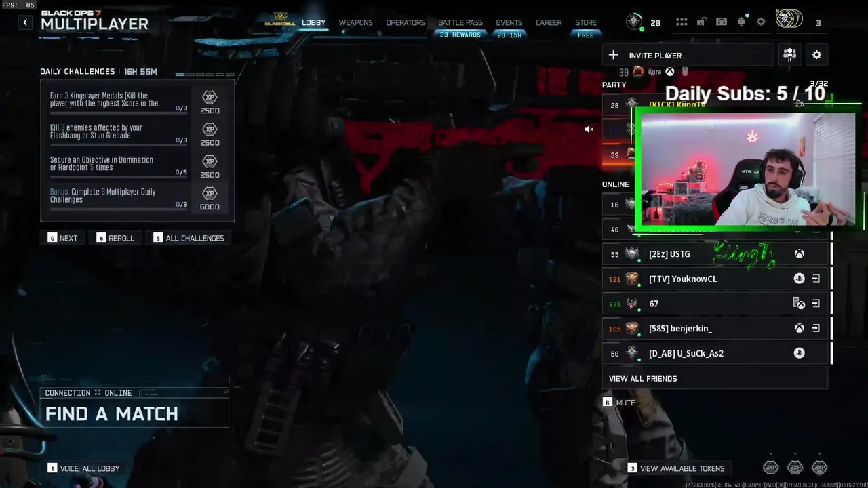
Task: Open the headset voice channels icon
Action: point(721,22)
